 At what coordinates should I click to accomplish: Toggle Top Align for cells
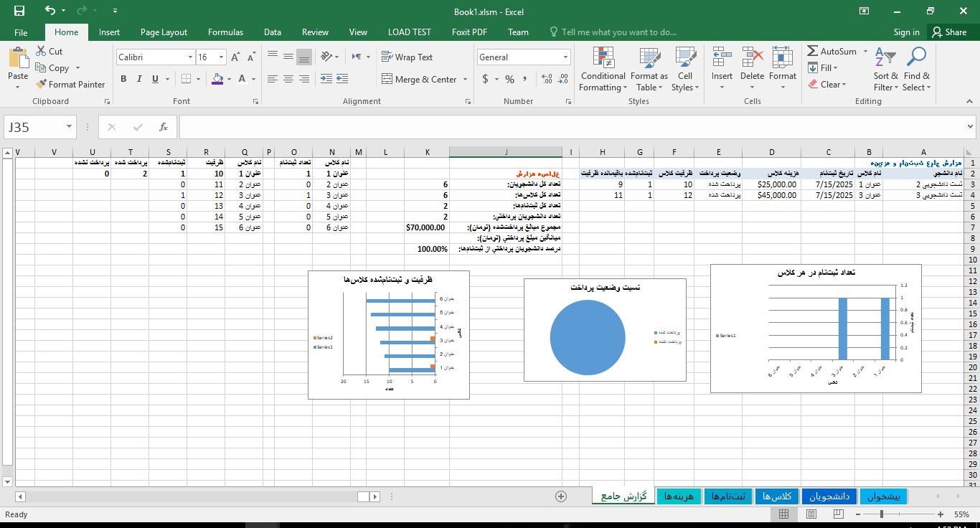[x=273, y=57]
